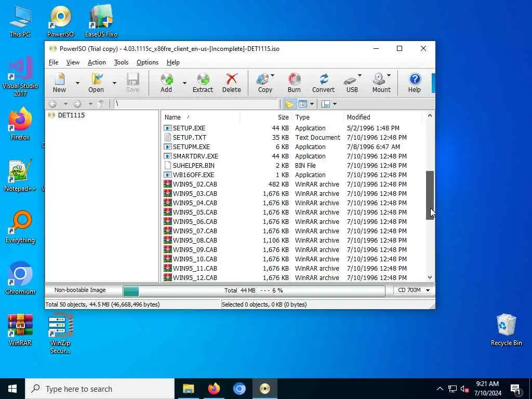This screenshot has height=399, width=532.
Task: Open the USB button dropdown arrow
Action: click(360, 76)
